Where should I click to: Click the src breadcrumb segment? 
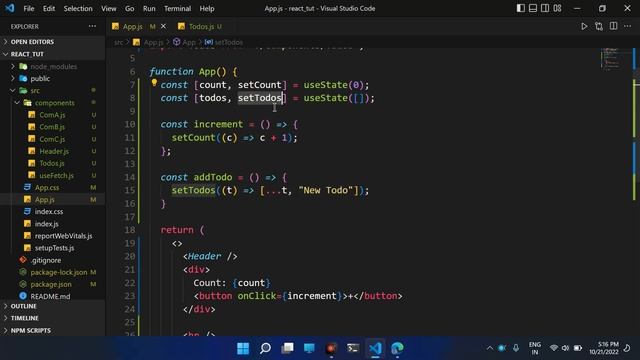pyautogui.click(x=118, y=42)
